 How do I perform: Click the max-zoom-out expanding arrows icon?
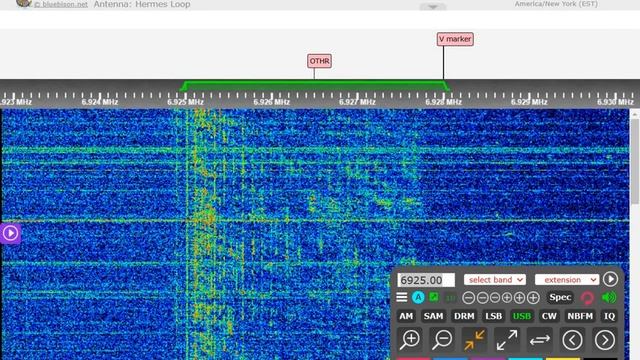[507, 340]
